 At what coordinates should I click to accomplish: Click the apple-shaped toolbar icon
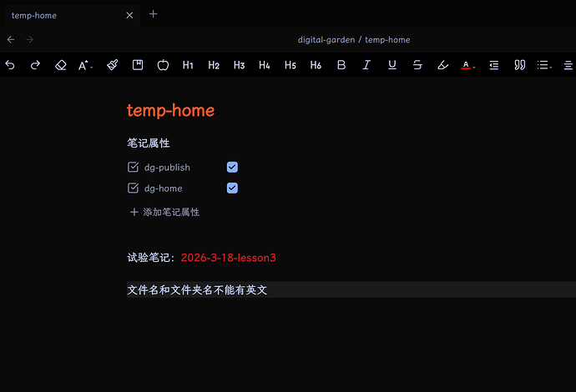pyautogui.click(x=163, y=65)
